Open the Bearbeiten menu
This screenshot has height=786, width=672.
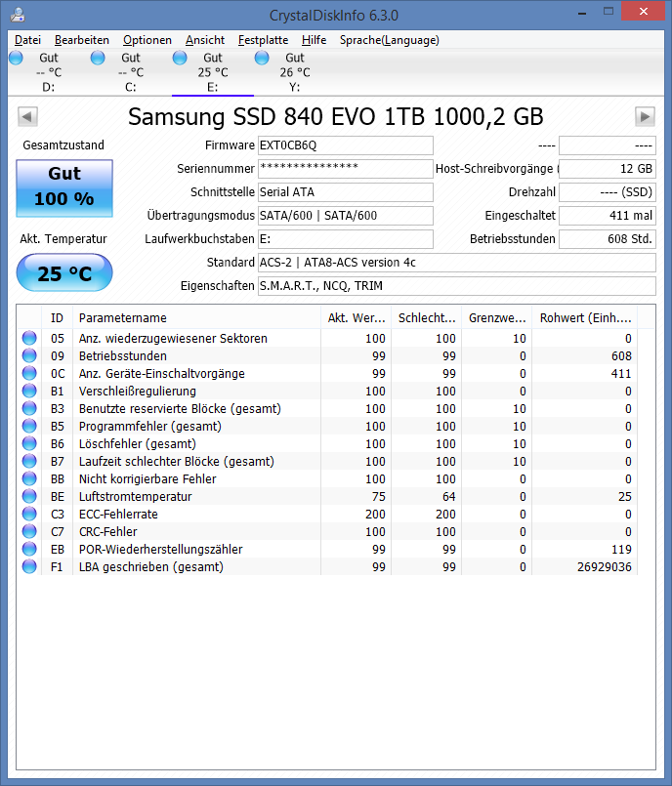pos(82,40)
